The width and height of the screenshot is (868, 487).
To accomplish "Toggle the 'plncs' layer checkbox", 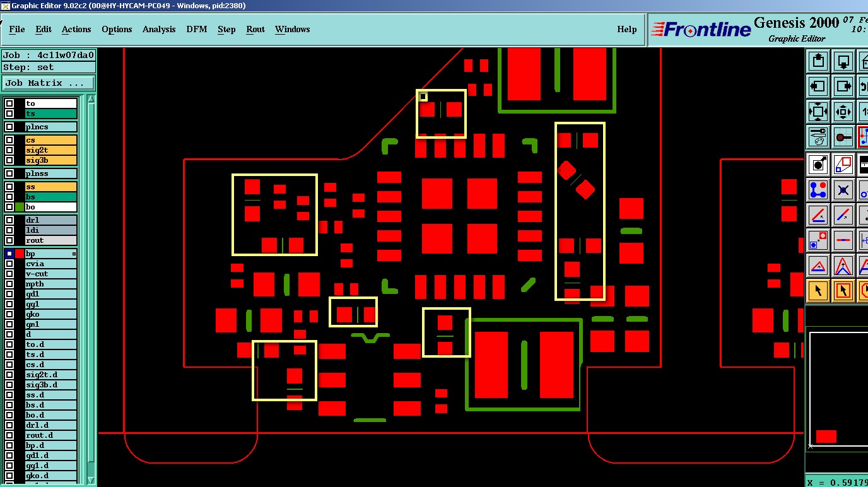I will click(9, 127).
